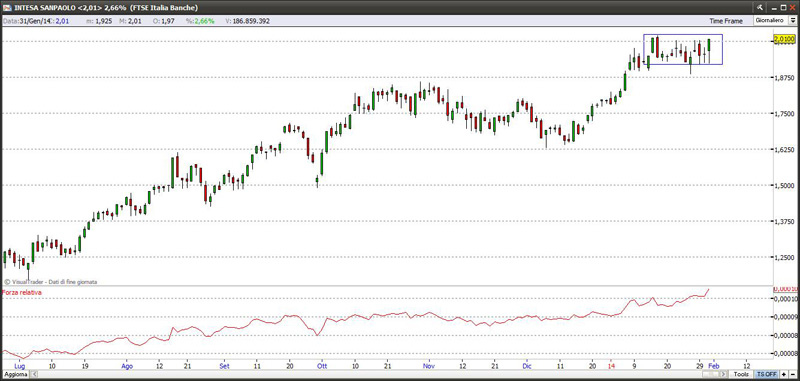Open the hammer settings icon in title bar

[x=760, y=7]
